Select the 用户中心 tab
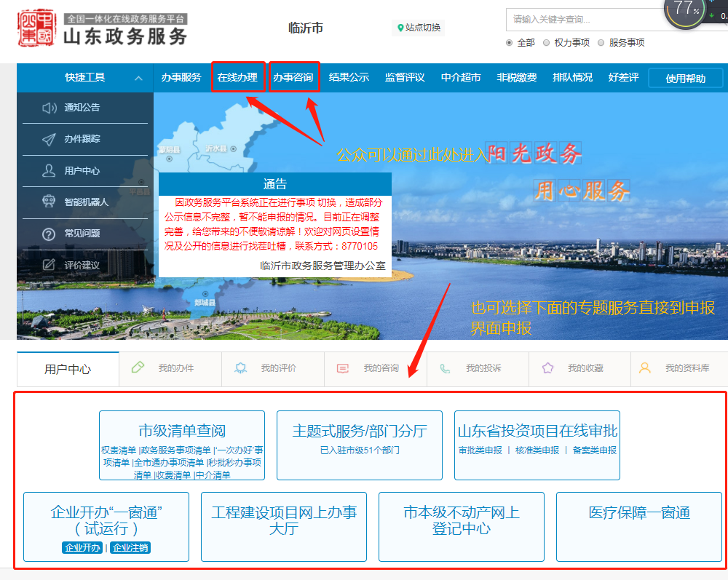Viewport: 728px width, 580px height. [x=68, y=370]
